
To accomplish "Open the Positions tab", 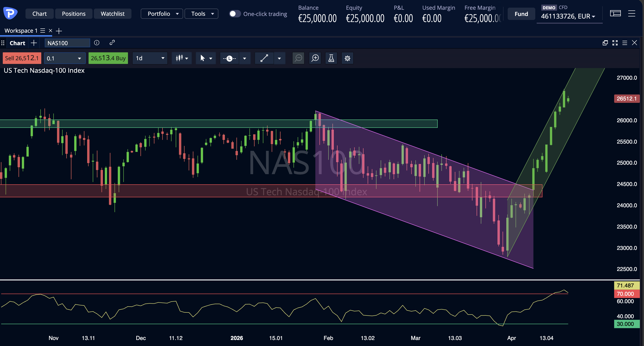I will 74,14.
